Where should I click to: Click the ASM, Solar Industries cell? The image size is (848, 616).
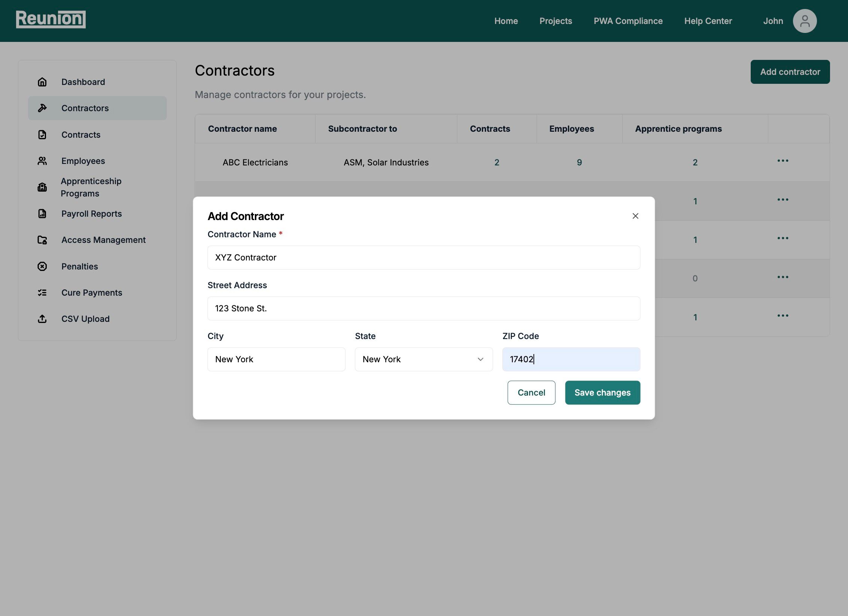coord(386,162)
